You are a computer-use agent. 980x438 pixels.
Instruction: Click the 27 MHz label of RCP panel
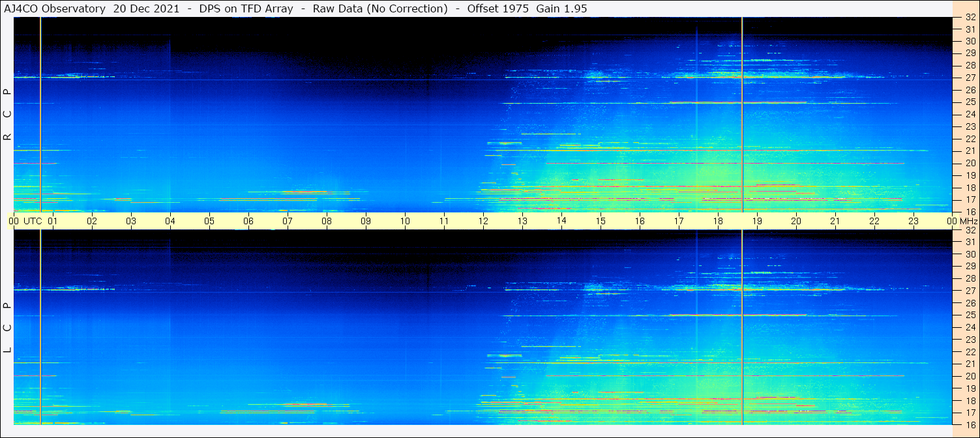click(x=970, y=78)
